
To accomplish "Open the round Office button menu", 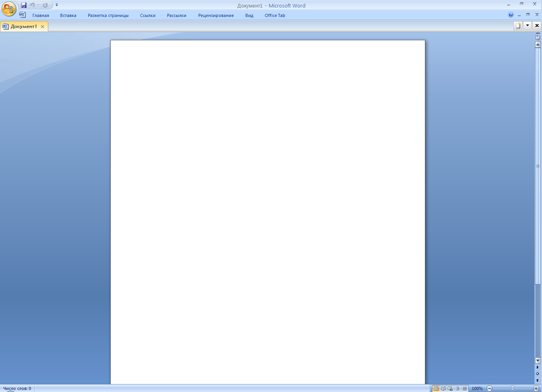I will coord(9,8).
